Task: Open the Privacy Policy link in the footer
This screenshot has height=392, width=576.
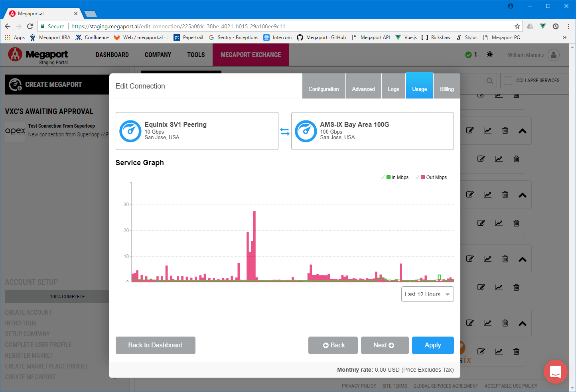Action: pos(358,386)
